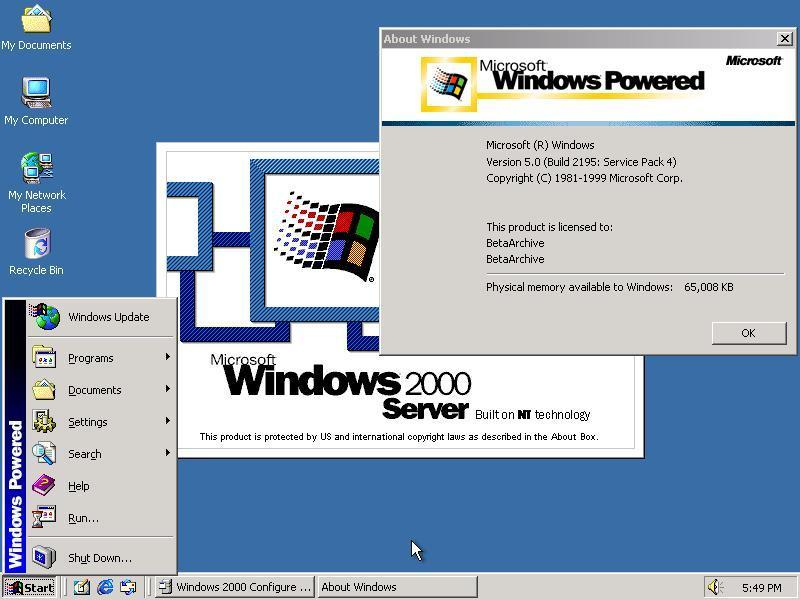Click the Run icon in Start menu
The width and height of the screenshot is (800, 600).
point(44,517)
